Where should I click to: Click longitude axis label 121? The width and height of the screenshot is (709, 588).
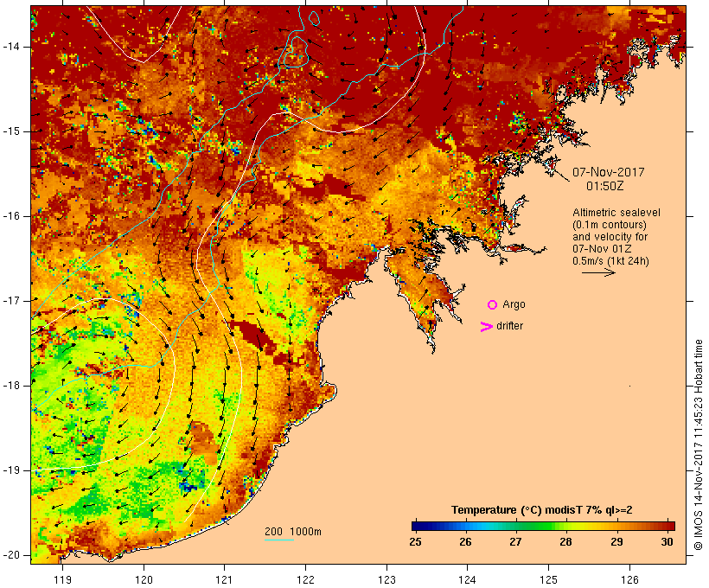tap(224, 579)
